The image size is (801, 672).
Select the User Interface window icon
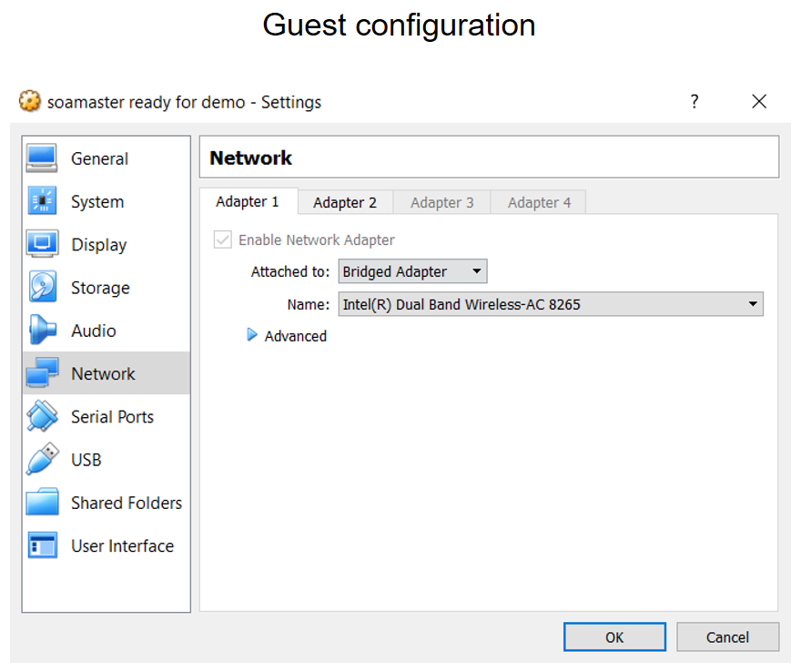click(42, 545)
